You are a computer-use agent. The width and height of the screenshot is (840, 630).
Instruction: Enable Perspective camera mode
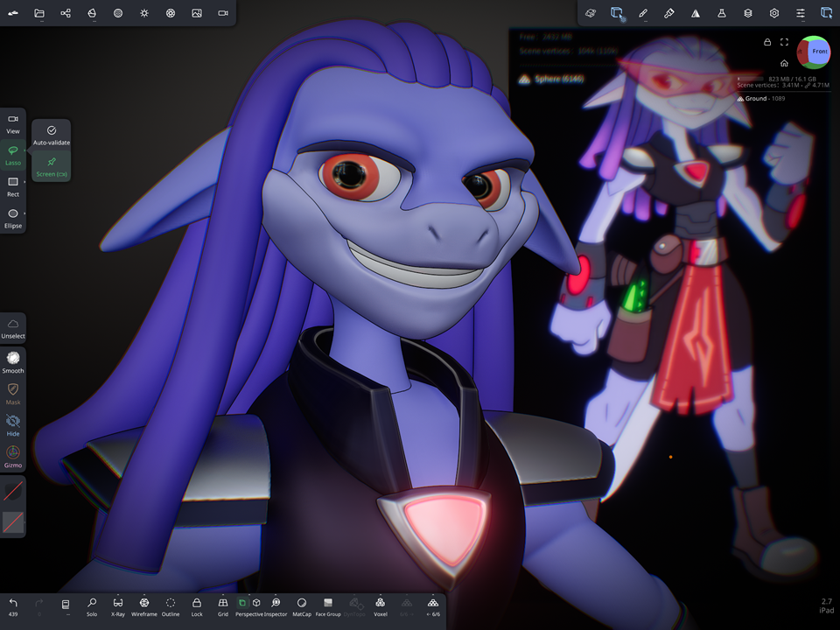(242, 603)
